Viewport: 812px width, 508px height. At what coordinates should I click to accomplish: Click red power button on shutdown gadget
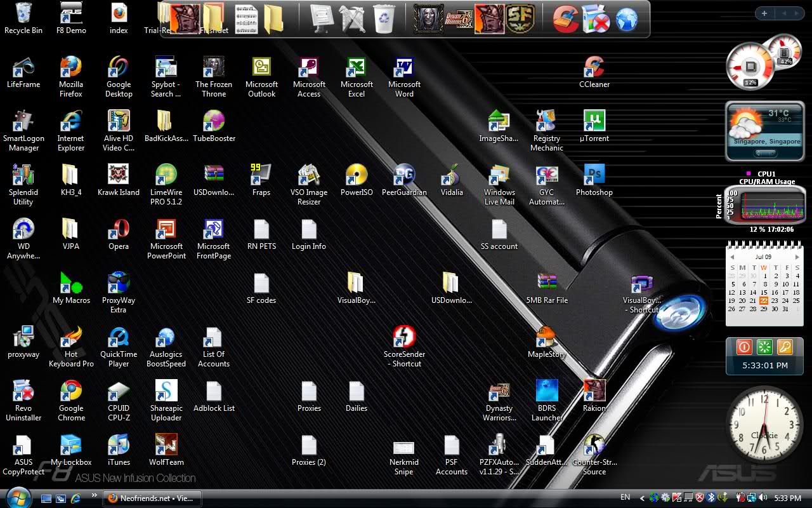click(x=744, y=347)
